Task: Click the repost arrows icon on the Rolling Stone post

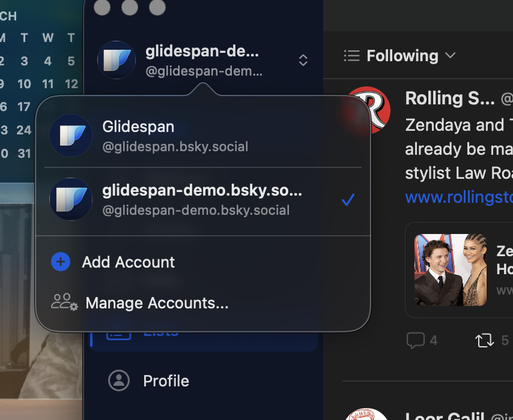Action: (x=484, y=340)
